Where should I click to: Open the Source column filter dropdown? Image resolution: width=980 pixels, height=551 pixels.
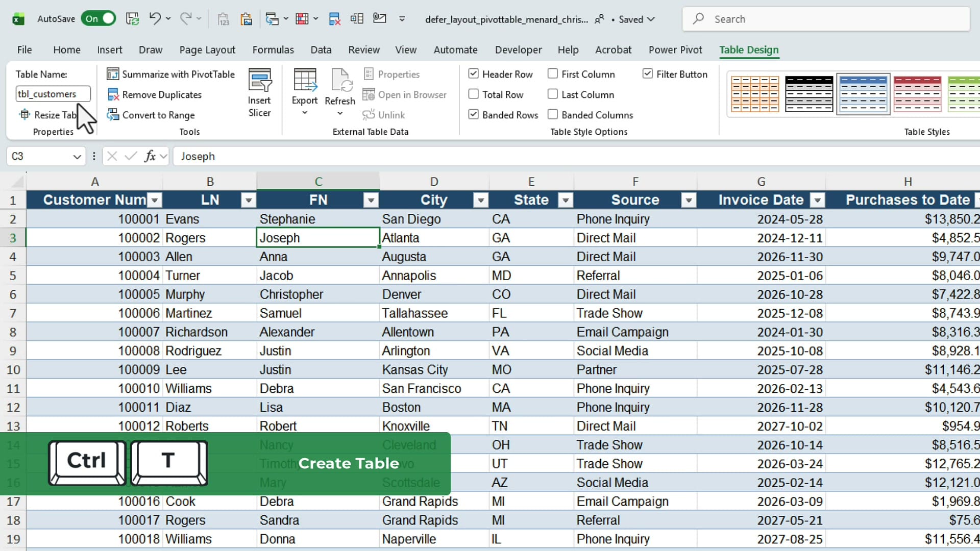pyautogui.click(x=689, y=200)
